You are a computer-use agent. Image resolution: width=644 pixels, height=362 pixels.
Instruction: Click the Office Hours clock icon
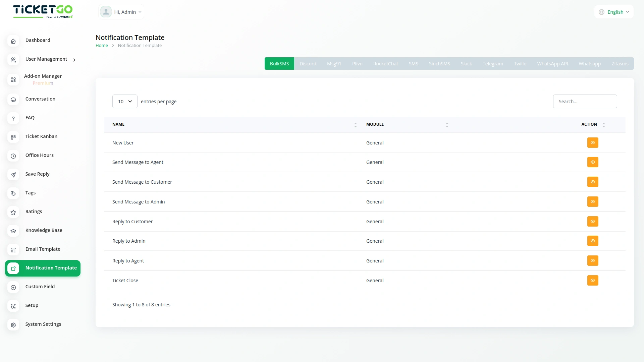pos(13,156)
